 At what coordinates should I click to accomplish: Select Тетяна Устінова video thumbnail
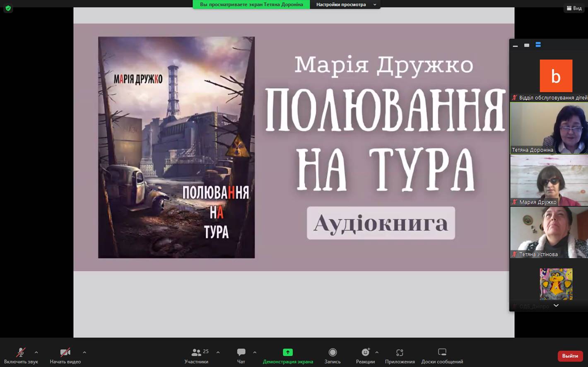point(549,233)
